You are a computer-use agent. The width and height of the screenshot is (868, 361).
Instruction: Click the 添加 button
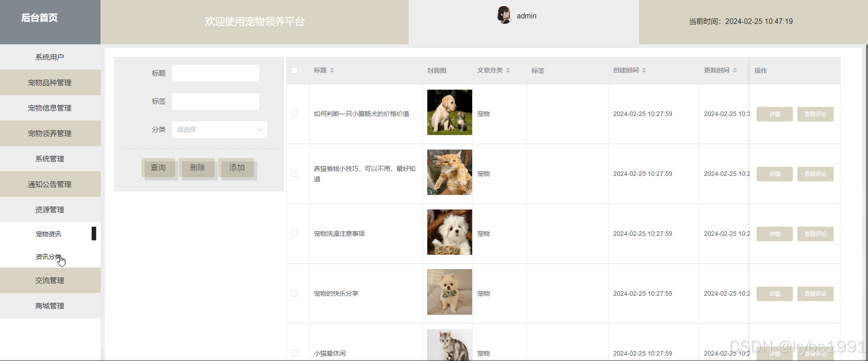[x=237, y=168]
